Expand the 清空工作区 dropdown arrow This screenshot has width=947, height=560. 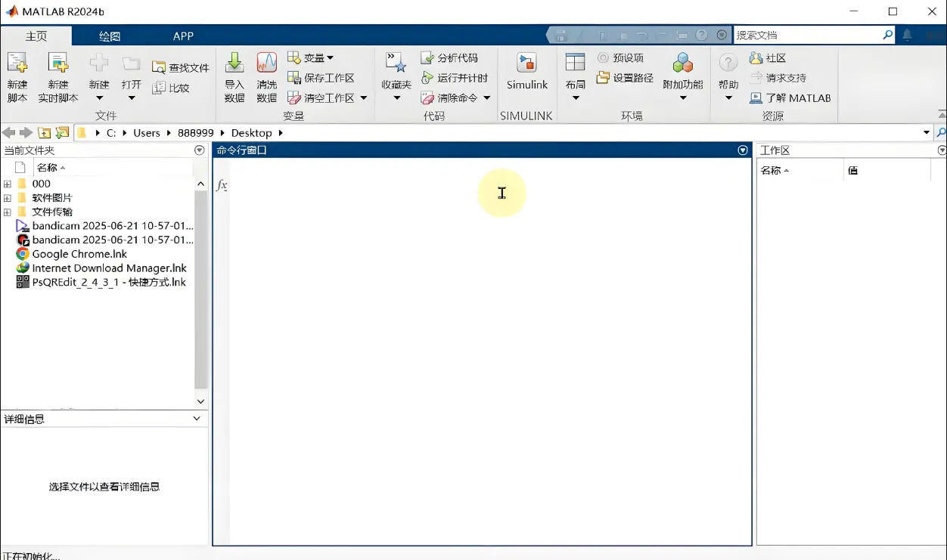tap(363, 97)
